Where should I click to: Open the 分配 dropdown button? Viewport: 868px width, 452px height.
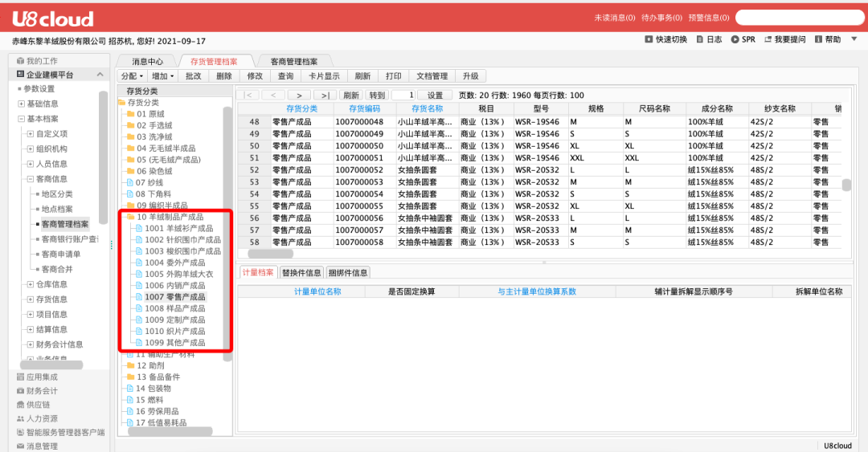(x=132, y=76)
